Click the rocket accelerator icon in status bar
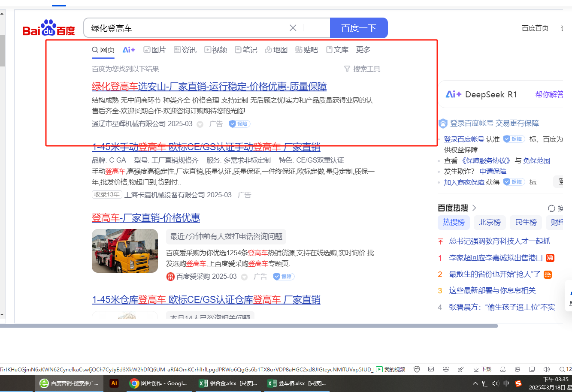This screenshot has height=392, width=572. point(460,369)
